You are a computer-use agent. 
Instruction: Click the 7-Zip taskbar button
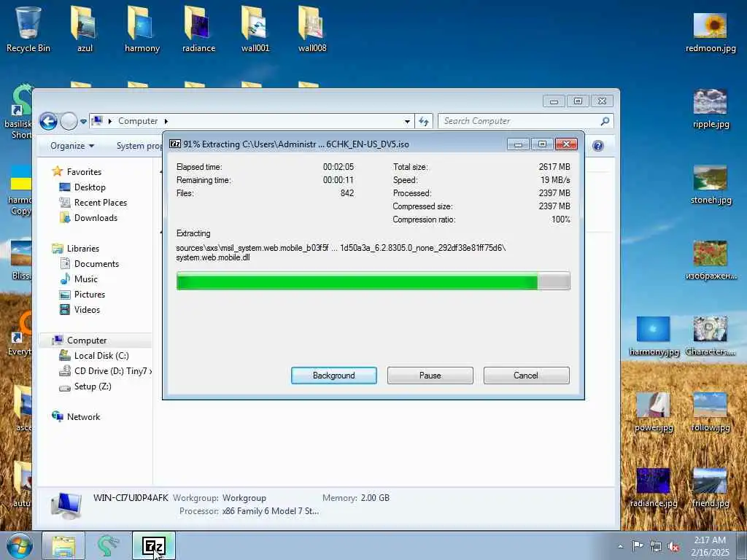click(154, 545)
